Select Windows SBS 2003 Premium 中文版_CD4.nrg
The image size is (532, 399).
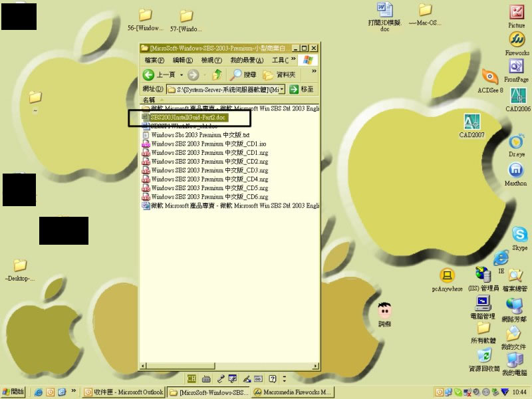(x=205, y=179)
